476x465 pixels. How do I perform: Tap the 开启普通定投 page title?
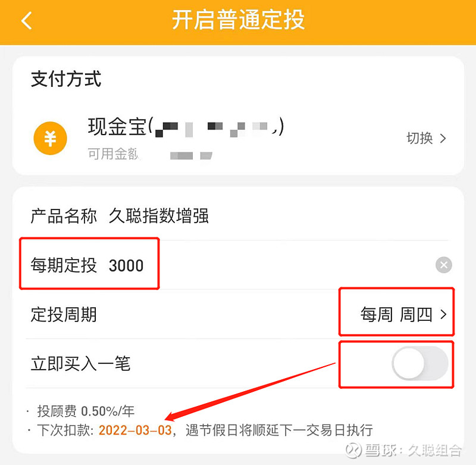(239, 20)
